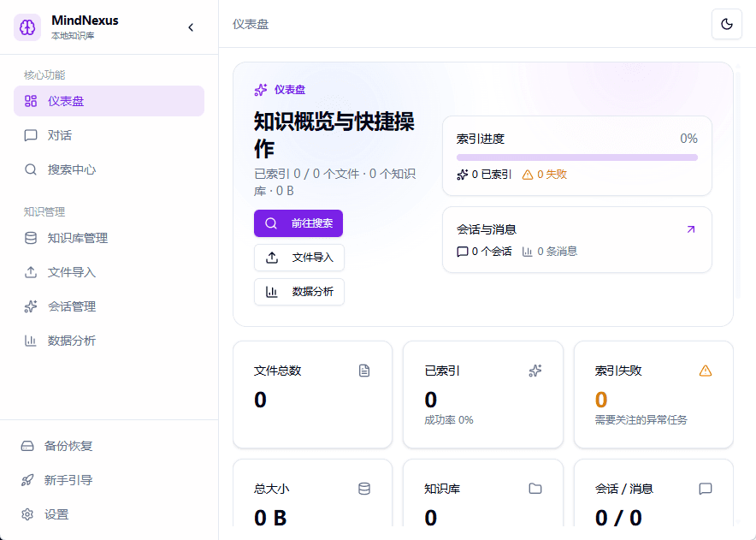Click the MindNexus brain logo icon
Viewport: 756px width, 540px height.
27,27
